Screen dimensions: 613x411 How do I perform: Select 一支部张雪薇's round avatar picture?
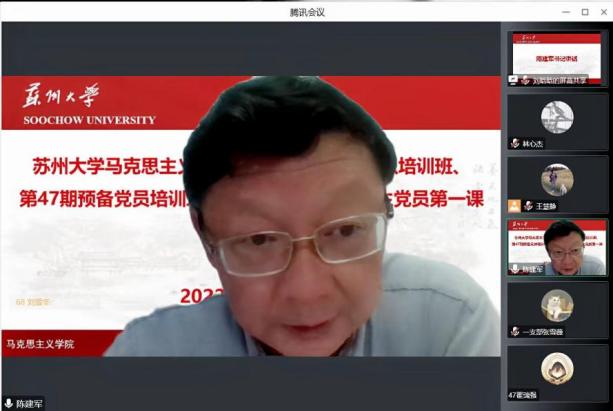tap(556, 304)
